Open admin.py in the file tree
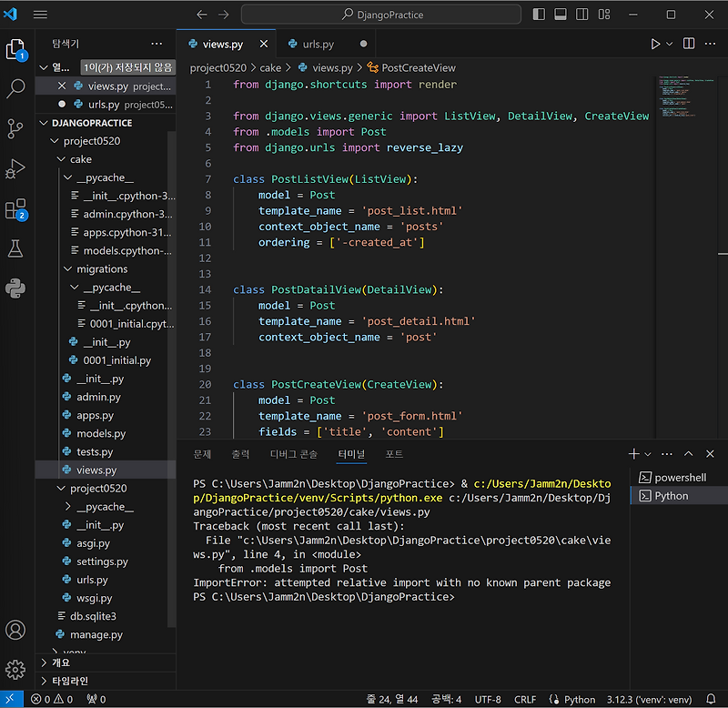Image resolution: width=728 pixels, height=708 pixels. (x=98, y=397)
